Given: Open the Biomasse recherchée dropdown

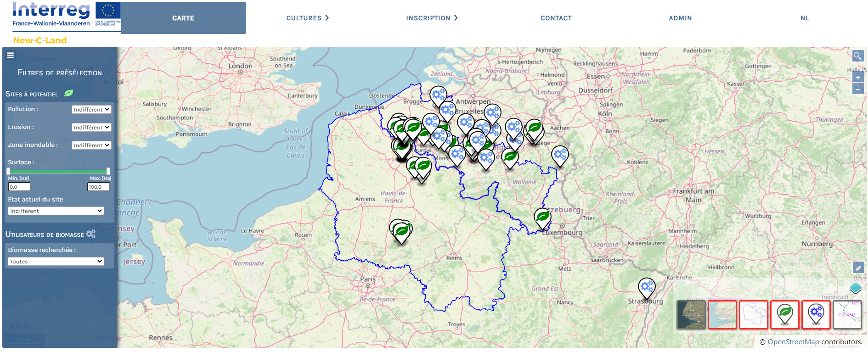Looking at the screenshot, I should tap(56, 261).
